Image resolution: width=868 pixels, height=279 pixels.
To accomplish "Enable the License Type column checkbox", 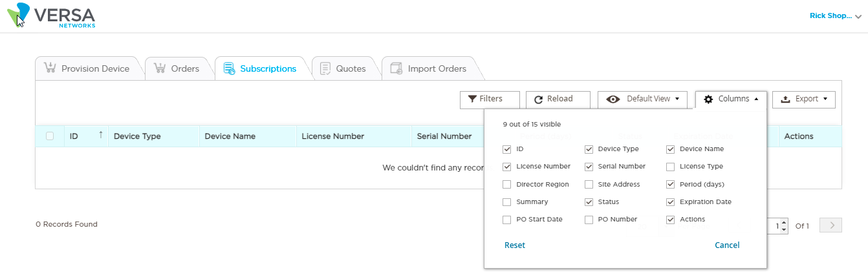I will (671, 167).
